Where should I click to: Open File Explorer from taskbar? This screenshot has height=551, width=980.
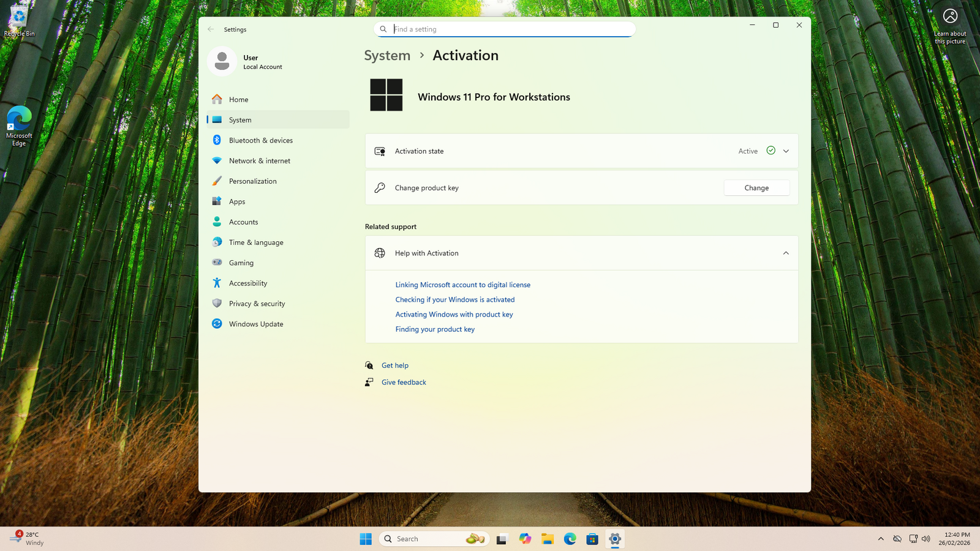(x=547, y=539)
